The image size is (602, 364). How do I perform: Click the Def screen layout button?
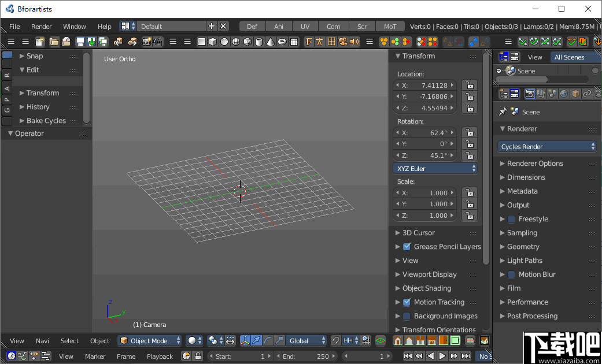tap(252, 27)
